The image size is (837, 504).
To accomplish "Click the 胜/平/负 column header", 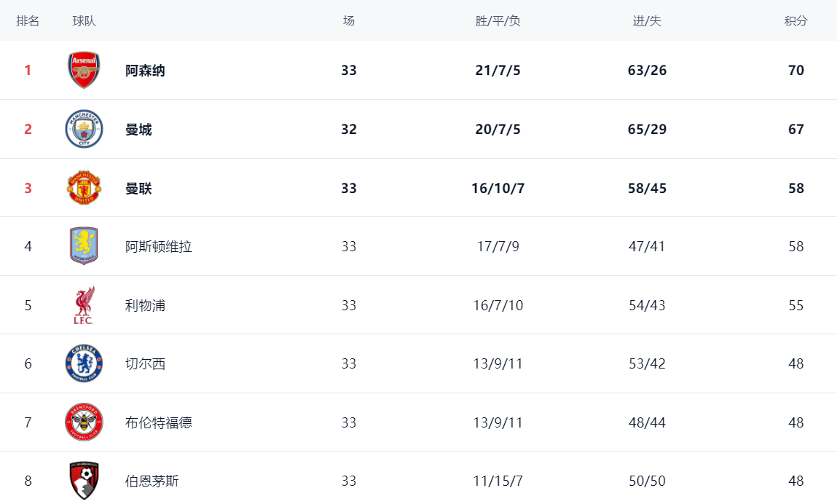I will pos(498,21).
